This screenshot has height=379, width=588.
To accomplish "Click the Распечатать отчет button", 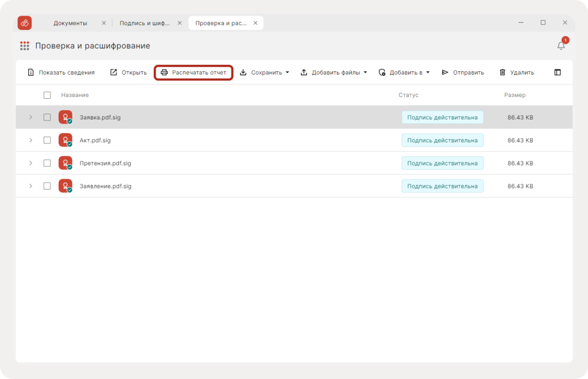I will click(194, 72).
